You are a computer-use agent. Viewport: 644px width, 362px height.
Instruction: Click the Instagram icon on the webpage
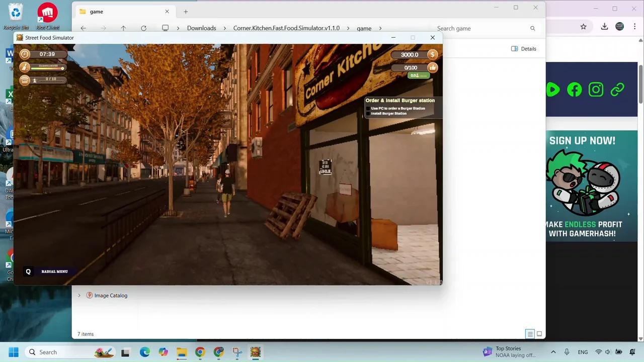click(x=596, y=89)
